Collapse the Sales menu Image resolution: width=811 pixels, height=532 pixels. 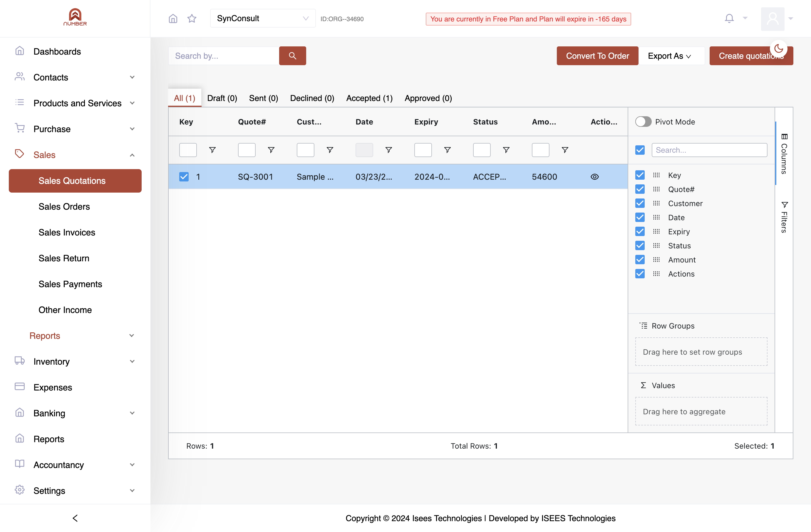[x=75, y=155]
